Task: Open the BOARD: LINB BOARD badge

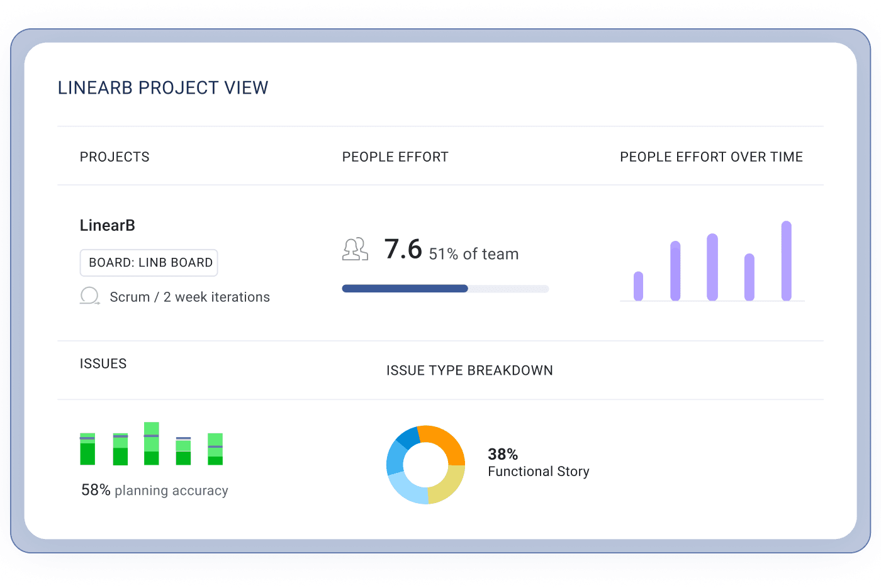Action: [x=149, y=263]
